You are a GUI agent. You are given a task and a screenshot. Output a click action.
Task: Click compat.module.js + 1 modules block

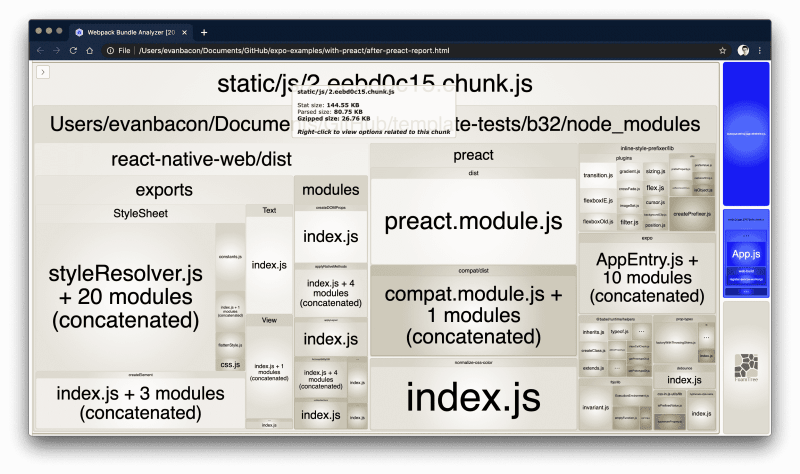(x=473, y=315)
